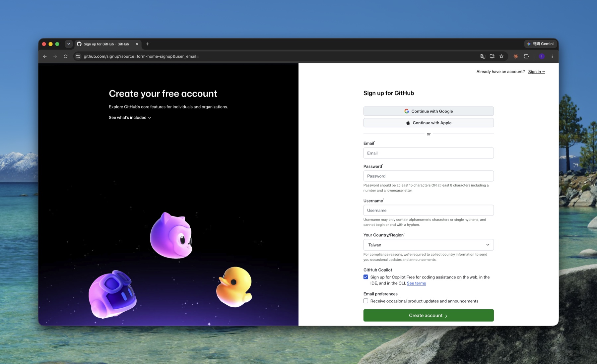Click the browser forward arrow
This screenshot has height=364, width=597.
55,56
